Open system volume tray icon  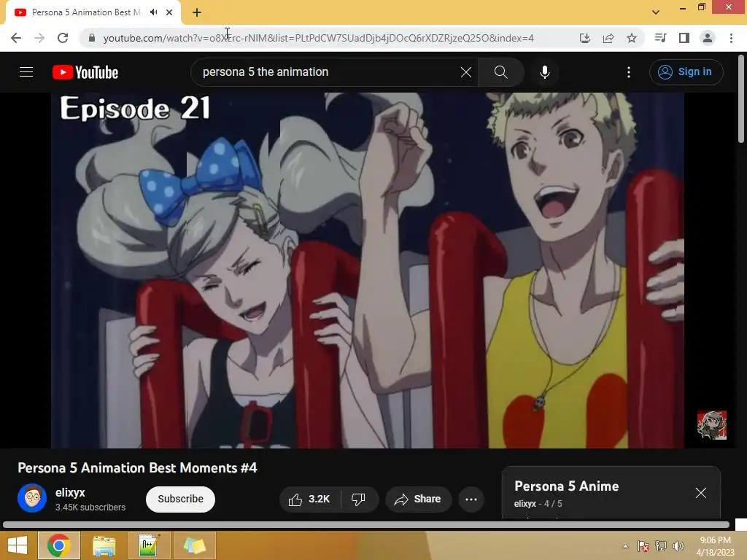(678, 546)
